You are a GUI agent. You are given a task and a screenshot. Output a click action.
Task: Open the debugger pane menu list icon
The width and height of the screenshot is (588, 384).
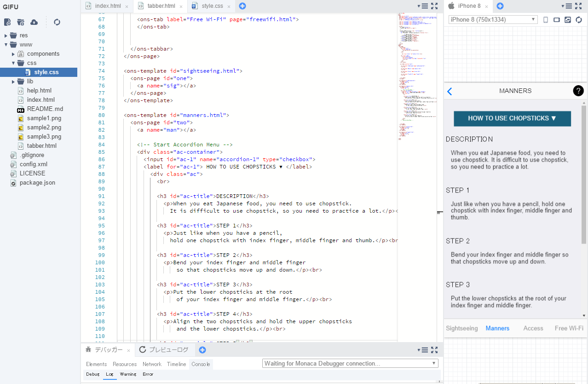coord(423,350)
